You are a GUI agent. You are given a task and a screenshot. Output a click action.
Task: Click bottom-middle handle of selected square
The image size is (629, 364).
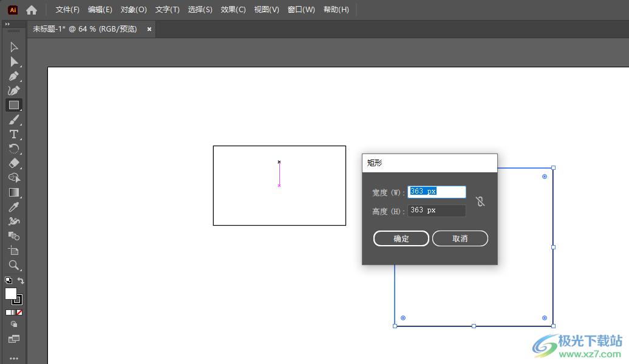pyautogui.click(x=474, y=326)
